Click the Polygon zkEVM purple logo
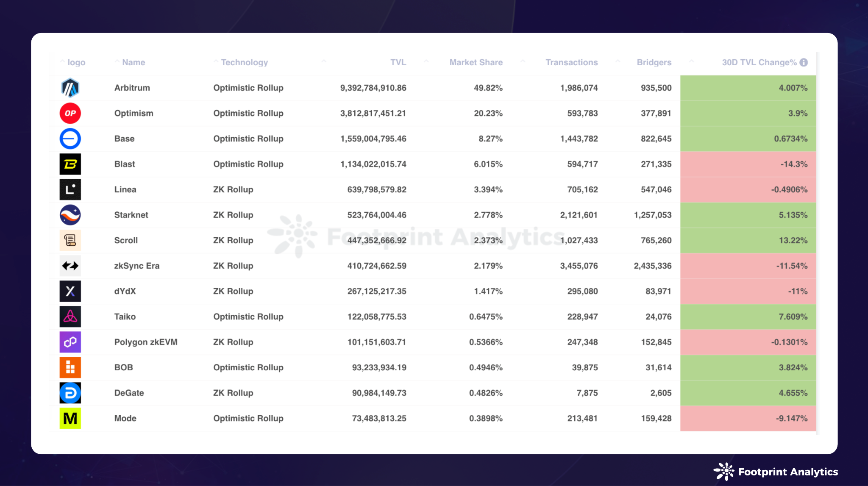This screenshot has width=868, height=486. click(70, 342)
